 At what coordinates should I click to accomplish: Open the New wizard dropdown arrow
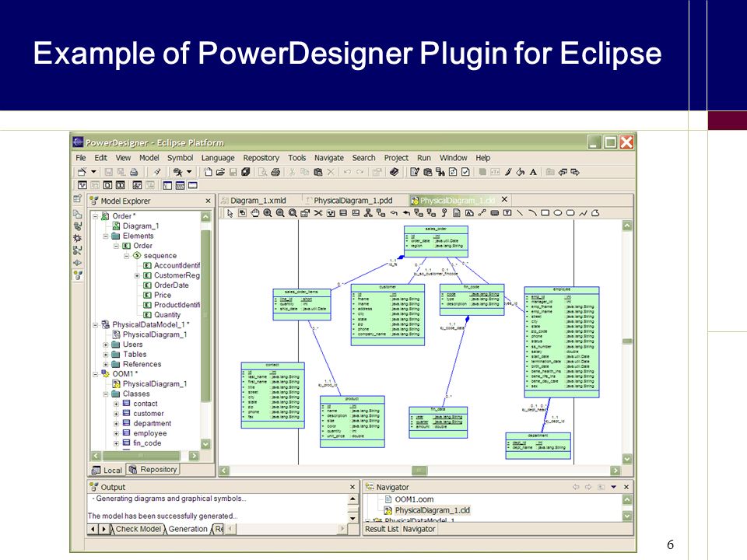coord(93,171)
